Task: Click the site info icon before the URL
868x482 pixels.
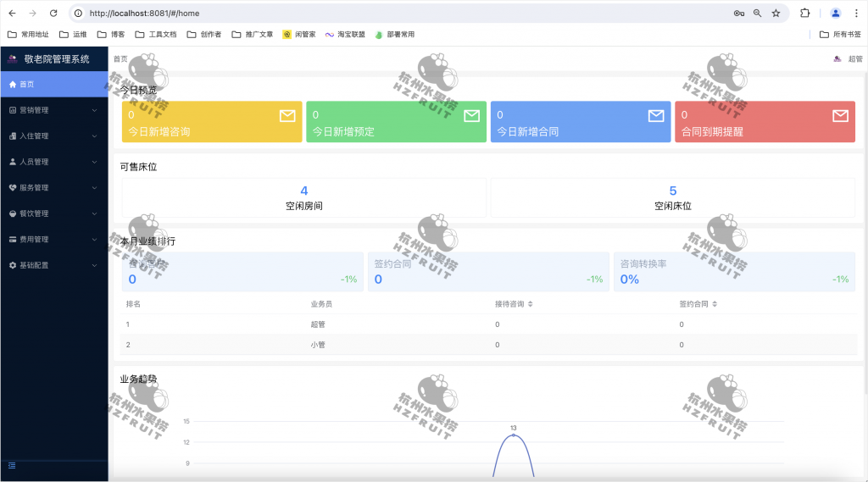Action: pos(79,14)
